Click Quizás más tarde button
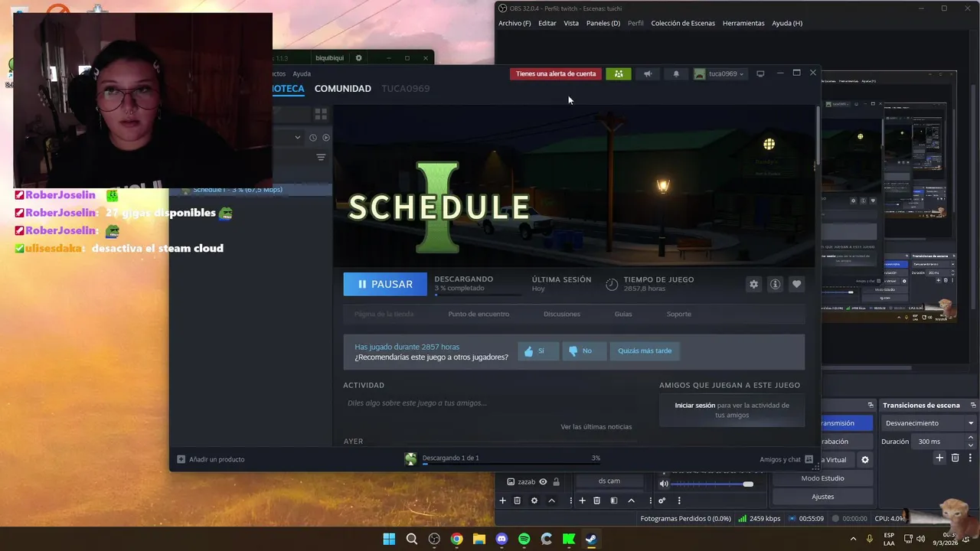This screenshot has width=980, height=551. coord(645,350)
